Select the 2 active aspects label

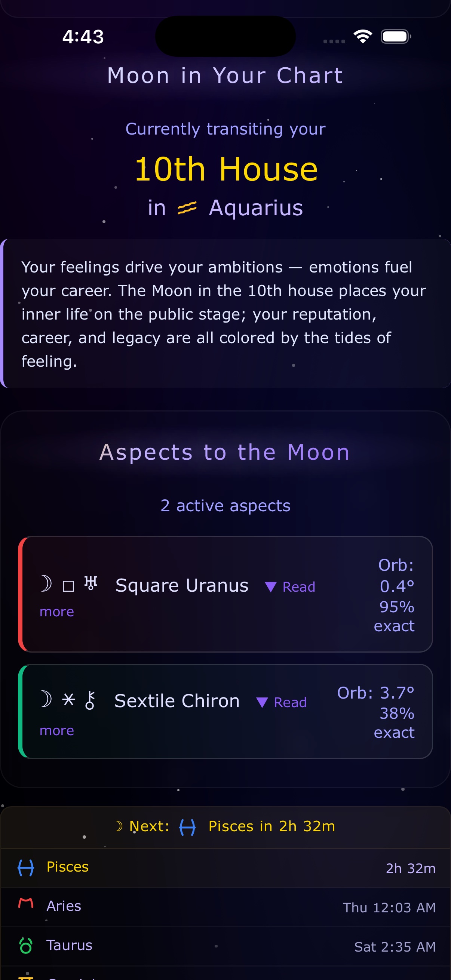click(225, 506)
